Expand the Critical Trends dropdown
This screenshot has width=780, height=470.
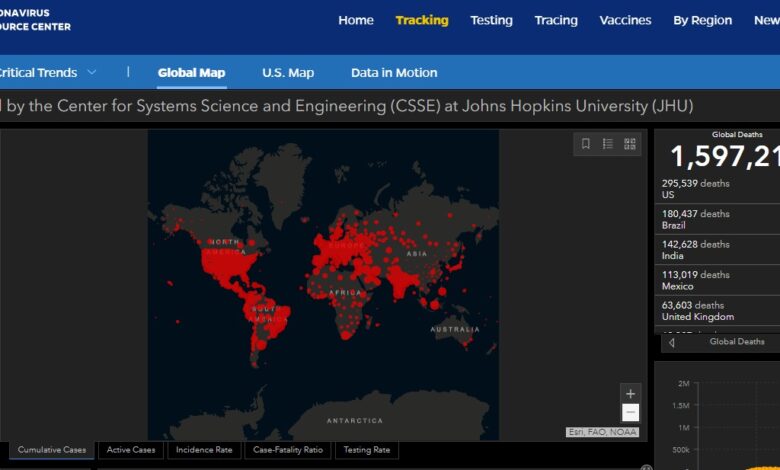click(x=91, y=72)
